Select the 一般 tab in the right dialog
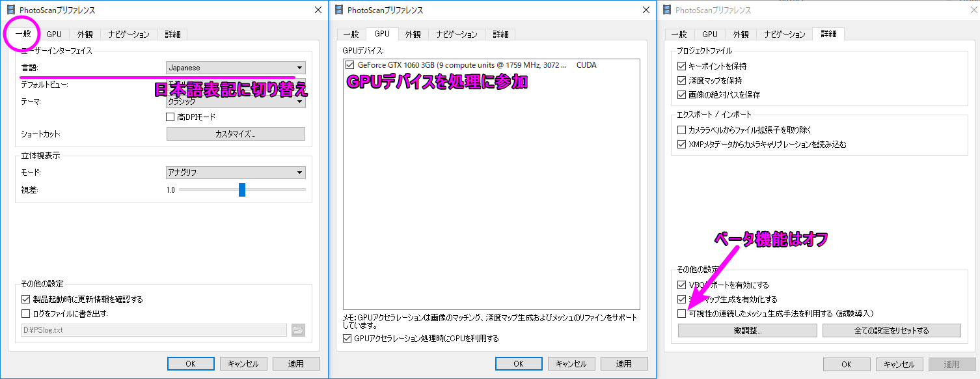Image resolution: width=980 pixels, height=379 pixels. 679,35
